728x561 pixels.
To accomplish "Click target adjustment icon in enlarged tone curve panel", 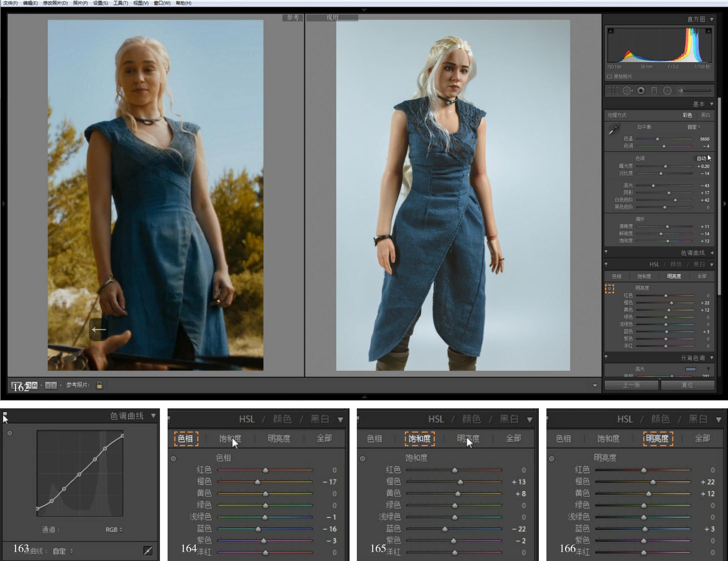I will pos(10,433).
